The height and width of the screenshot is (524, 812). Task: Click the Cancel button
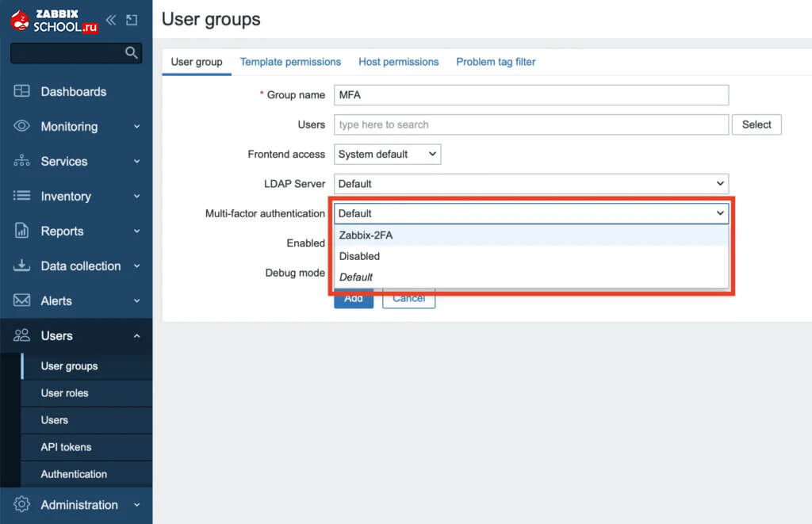coord(408,298)
